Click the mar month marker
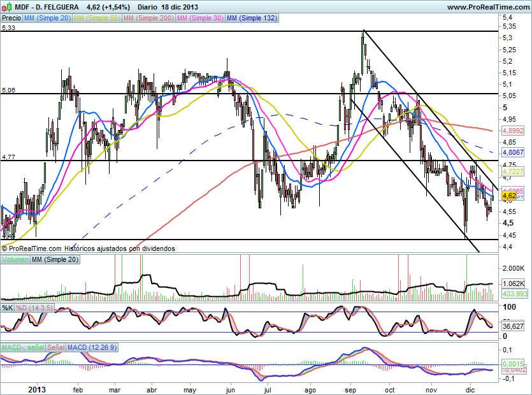 pos(115,391)
